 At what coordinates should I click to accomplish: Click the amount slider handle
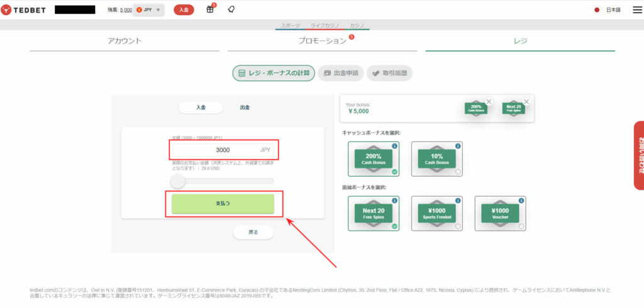tap(177, 181)
